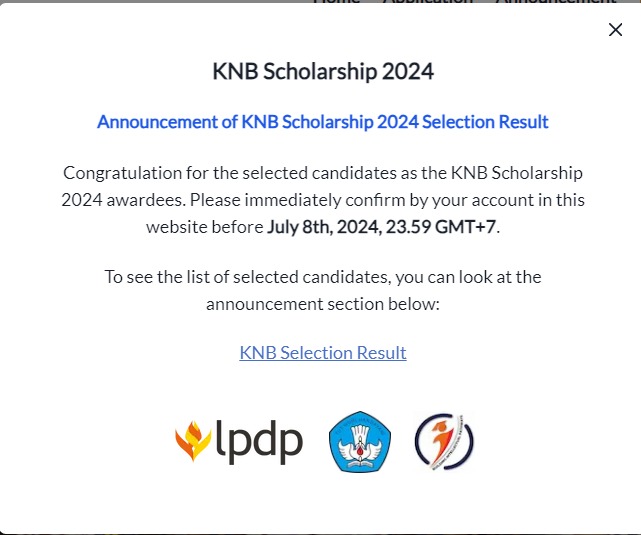Screen dimensions: 641x535
Task: Click the "lpdp" wordmark text logo
Action: (259, 441)
